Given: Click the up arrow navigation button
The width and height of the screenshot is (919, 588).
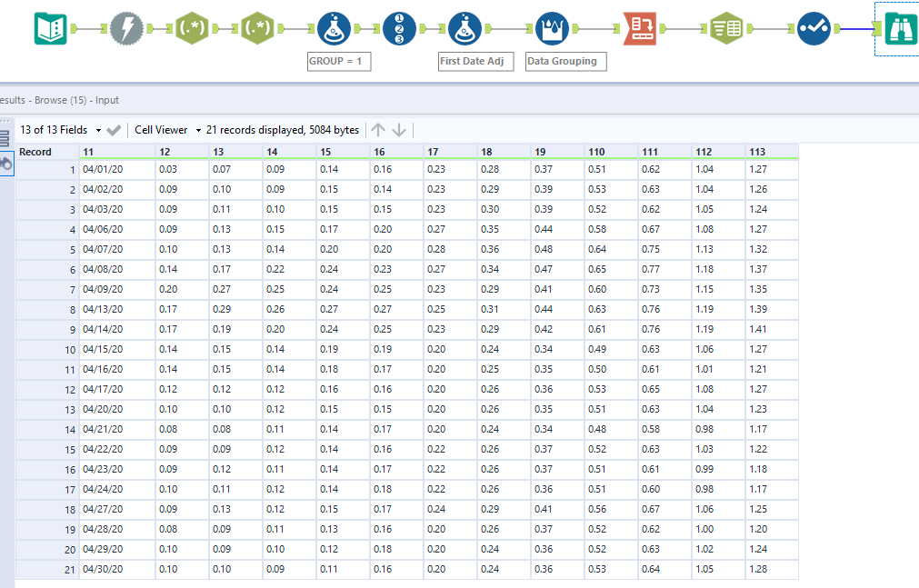Looking at the screenshot, I should [378, 130].
